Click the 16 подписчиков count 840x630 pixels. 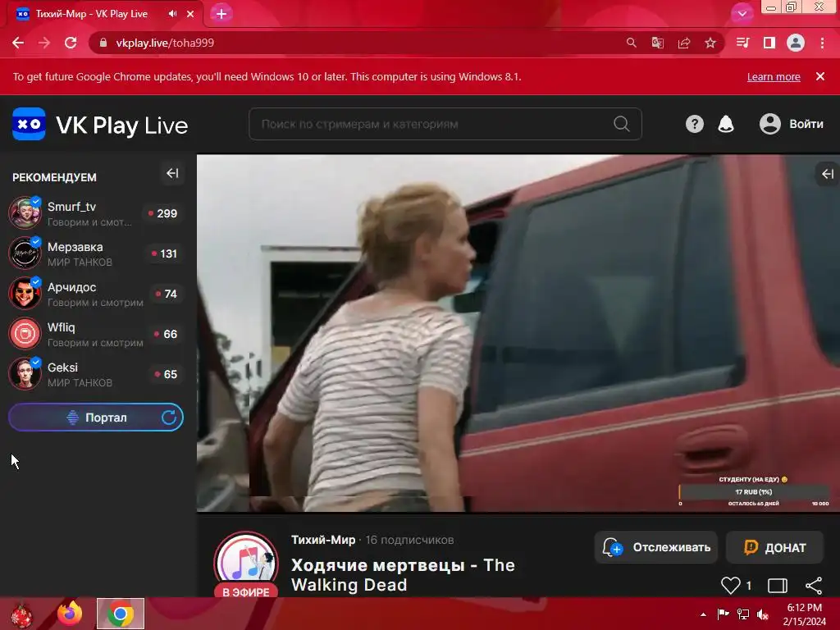[x=410, y=540]
